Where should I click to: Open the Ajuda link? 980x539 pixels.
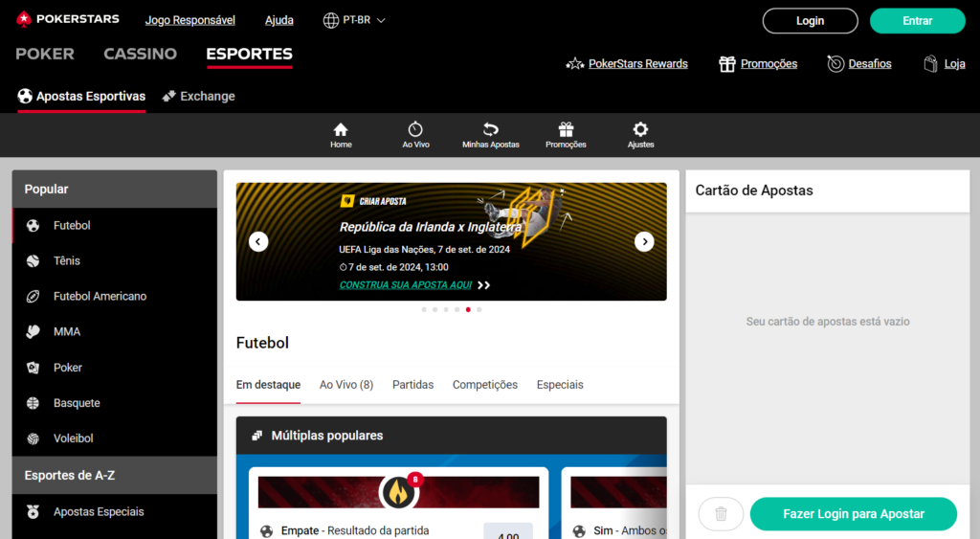(x=279, y=20)
